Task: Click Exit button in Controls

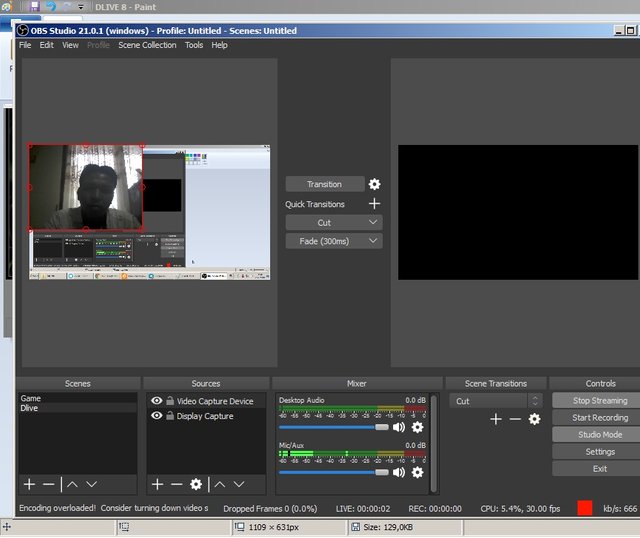Action: 596,469
